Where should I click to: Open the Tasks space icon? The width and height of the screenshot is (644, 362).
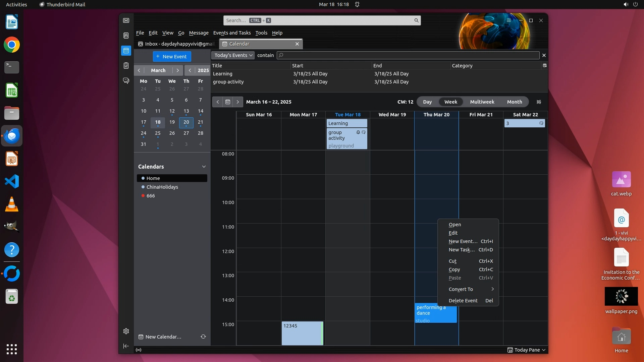pos(126,66)
